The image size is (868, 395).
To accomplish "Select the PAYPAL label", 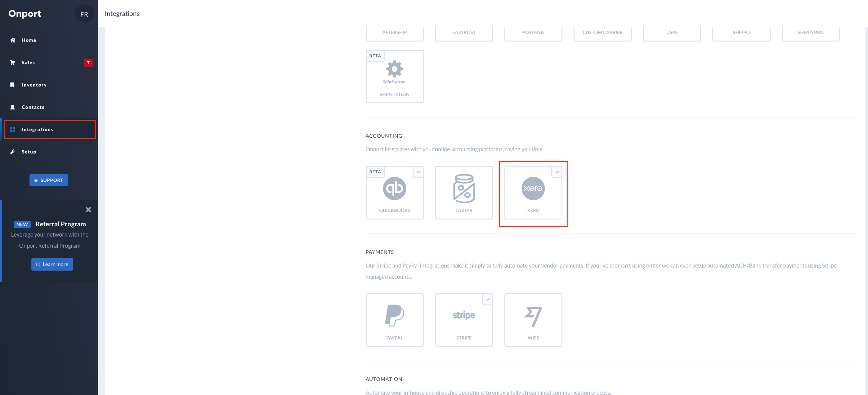I will (x=394, y=338).
